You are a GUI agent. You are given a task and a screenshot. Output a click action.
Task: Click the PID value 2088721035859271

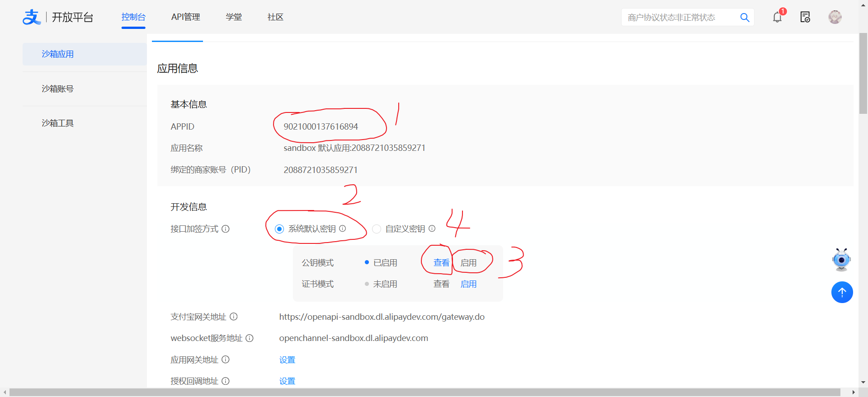coord(321,170)
